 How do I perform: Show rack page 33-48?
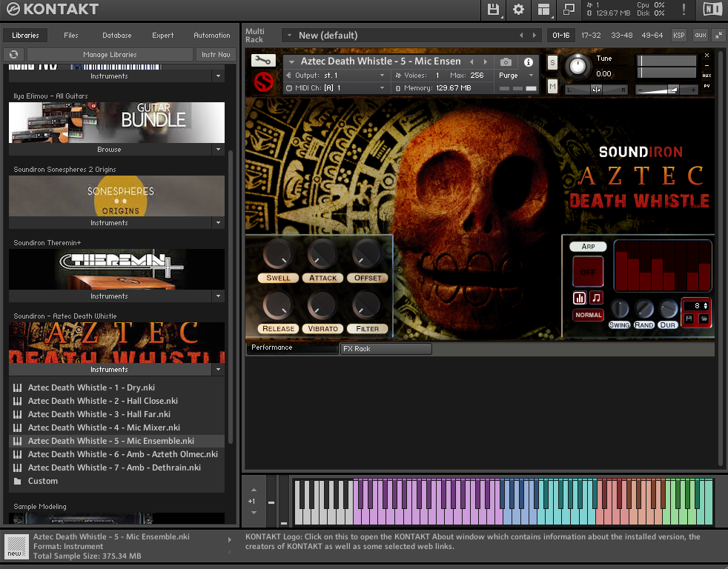pos(622,36)
